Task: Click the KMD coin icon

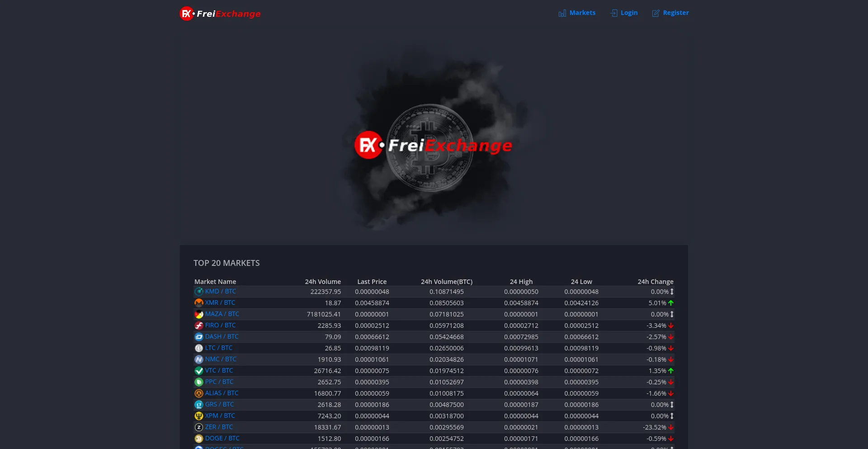Action: [199, 292]
